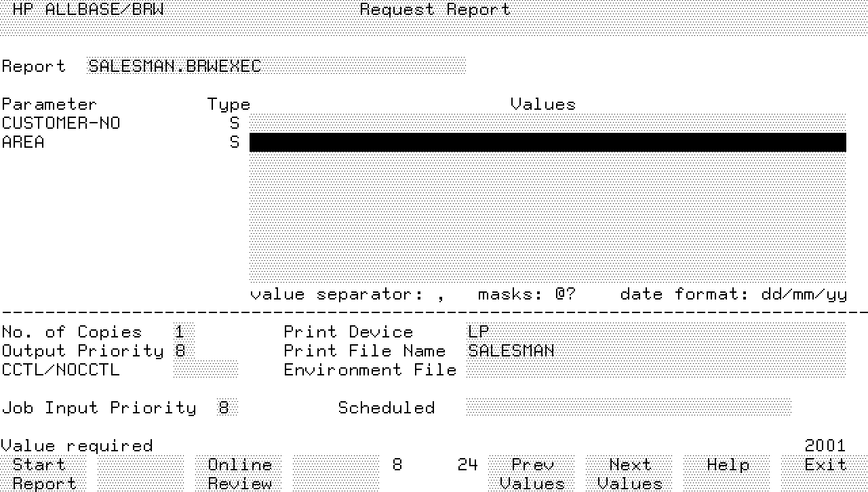Click the Scheduled entry field
Viewport: 868px width, 492px height.
coord(628,408)
